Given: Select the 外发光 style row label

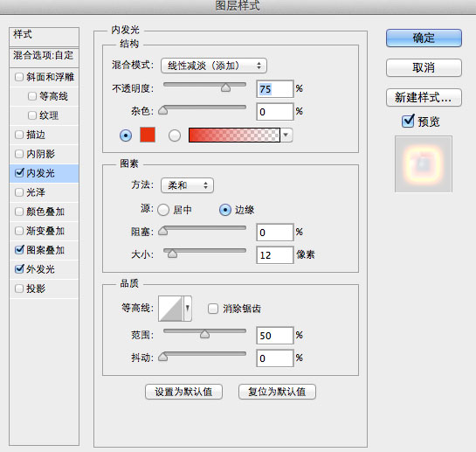Looking at the screenshot, I should click(x=40, y=269).
